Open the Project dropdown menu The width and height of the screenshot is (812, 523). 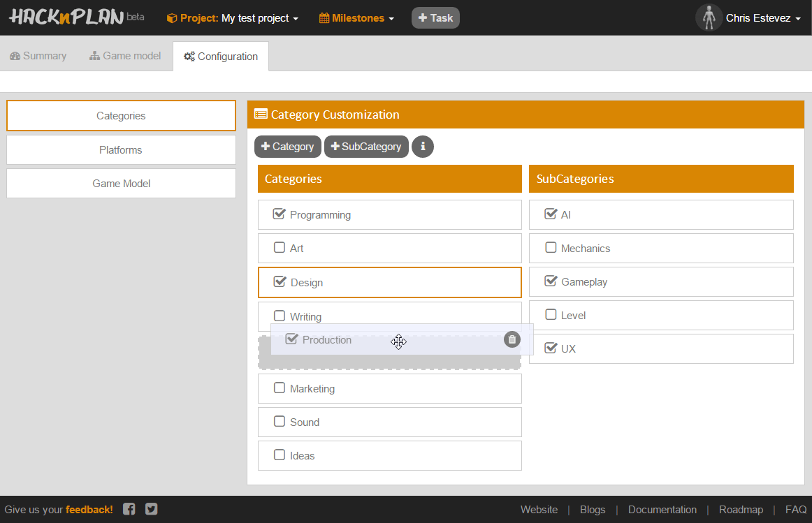coord(233,18)
